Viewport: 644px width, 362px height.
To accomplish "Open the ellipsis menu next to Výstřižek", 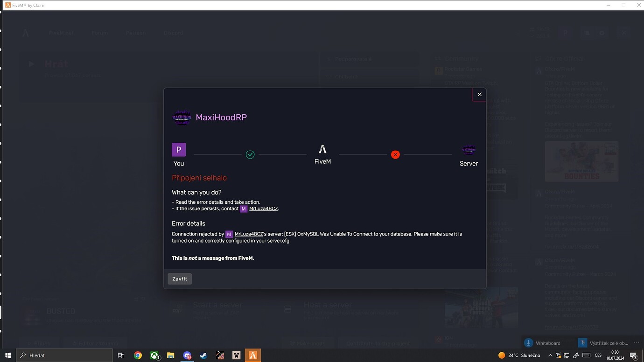I will point(637,343).
